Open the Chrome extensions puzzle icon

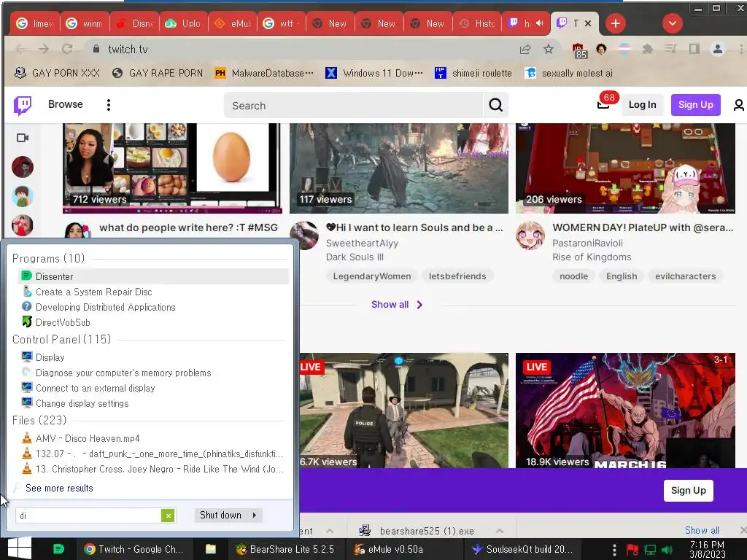647,49
